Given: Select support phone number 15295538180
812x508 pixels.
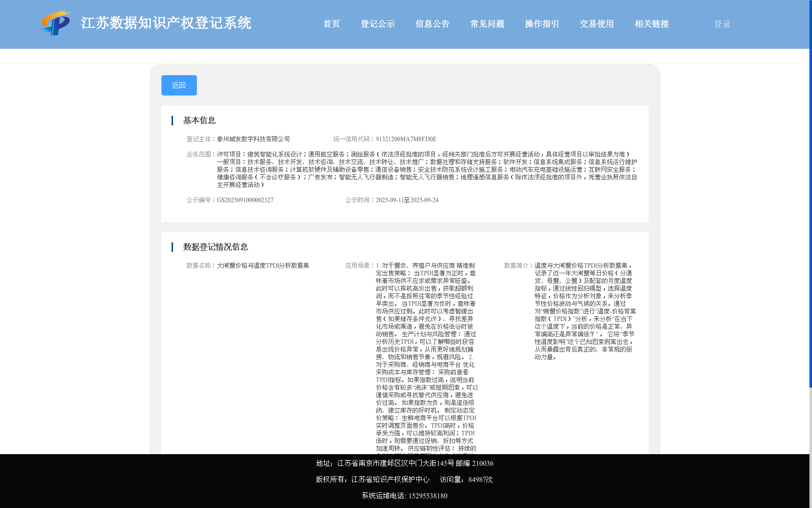Looking at the screenshot, I should 428,496.
